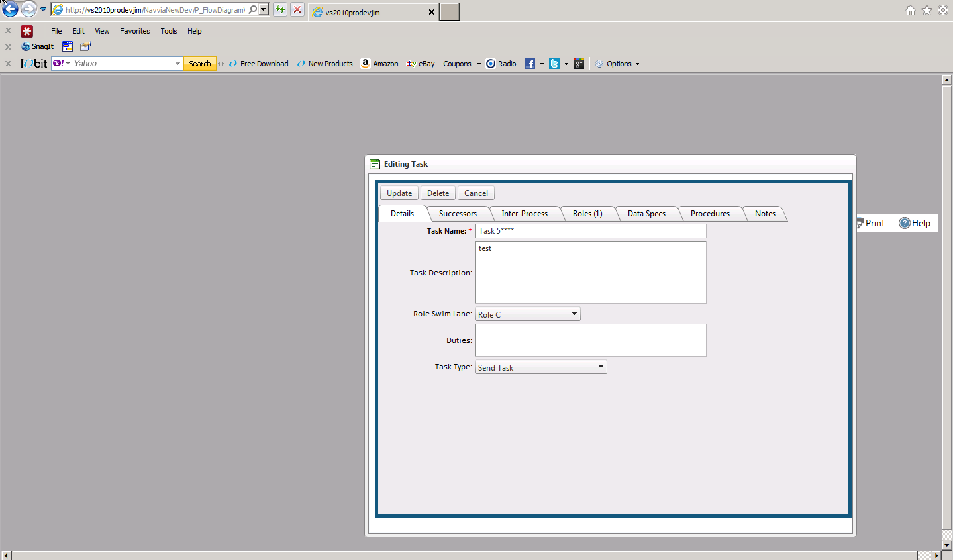This screenshot has width=953, height=560.
Task: Click the green Refresh arrows icon
Action: click(x=280, y=10)
